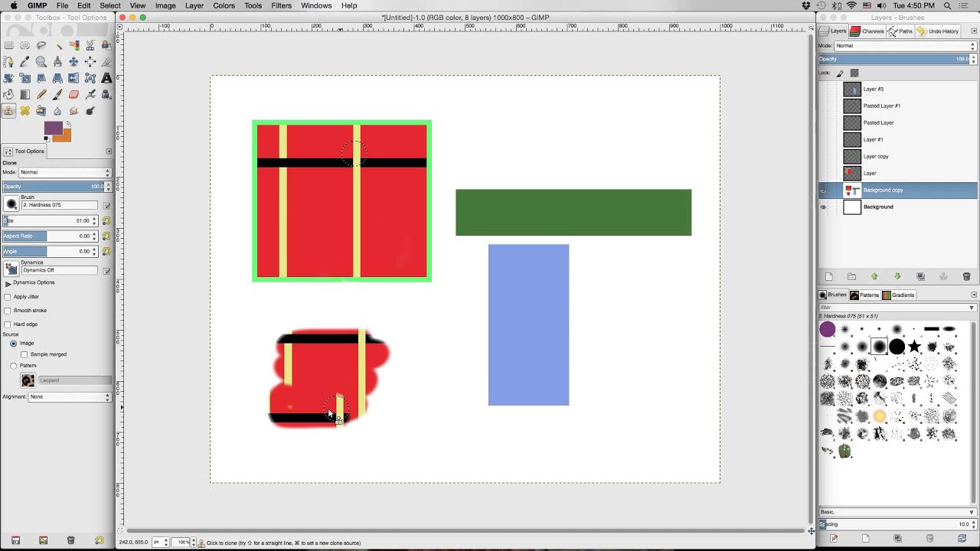
Task: Select the Rectangle Select tool
Action: tap(8, 45)
